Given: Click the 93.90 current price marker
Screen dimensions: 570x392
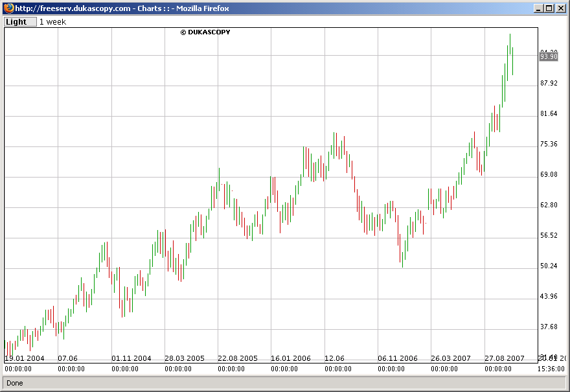Looking at the screenshot, I should click(x=549, y=56).
